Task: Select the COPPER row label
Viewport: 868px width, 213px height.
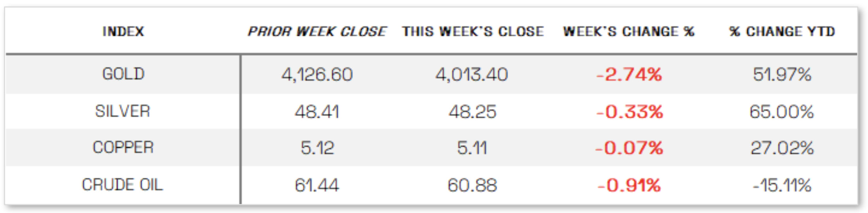Action: (x=123, y=147)
